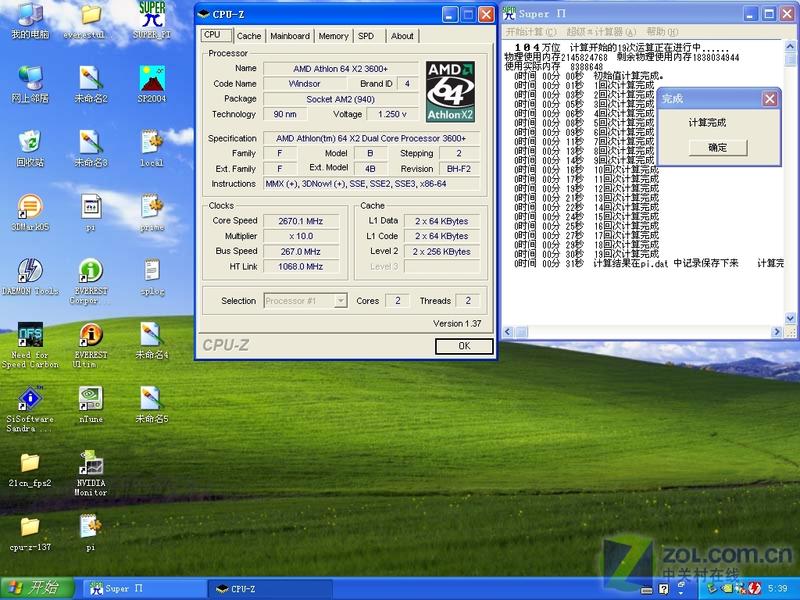800x600 pixels.
Task: Switch to CPU-Z taskbar button
Action: click(270, 589)
